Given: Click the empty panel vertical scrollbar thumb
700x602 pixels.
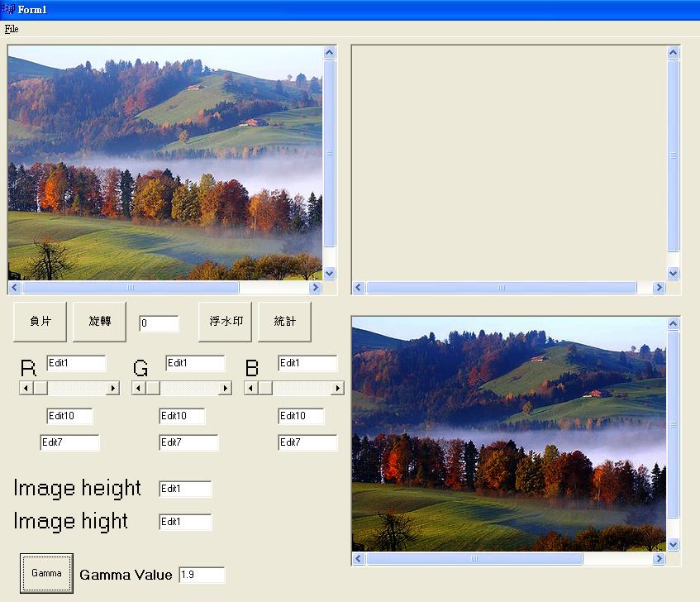Looking at the screenshot, I should (x=674, y=155).
